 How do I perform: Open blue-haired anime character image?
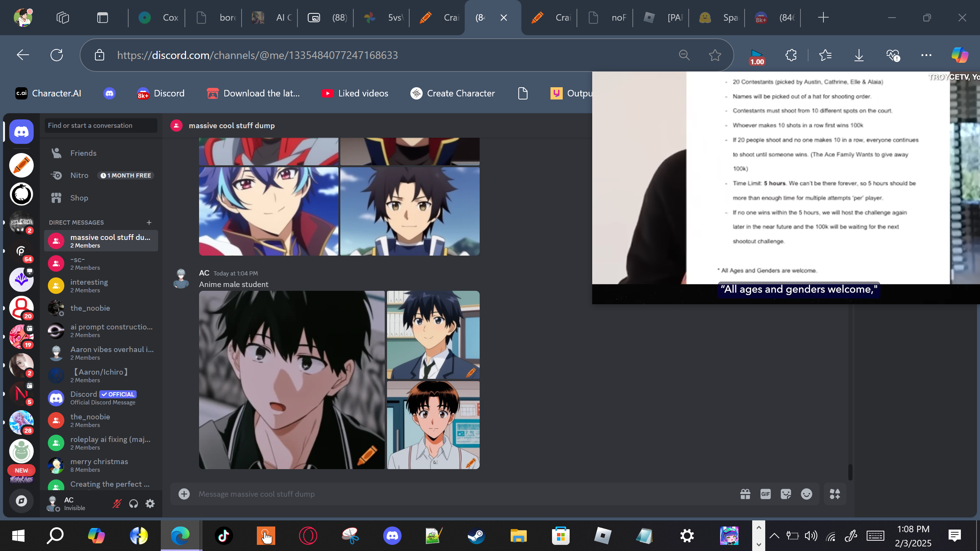(269, 211)
